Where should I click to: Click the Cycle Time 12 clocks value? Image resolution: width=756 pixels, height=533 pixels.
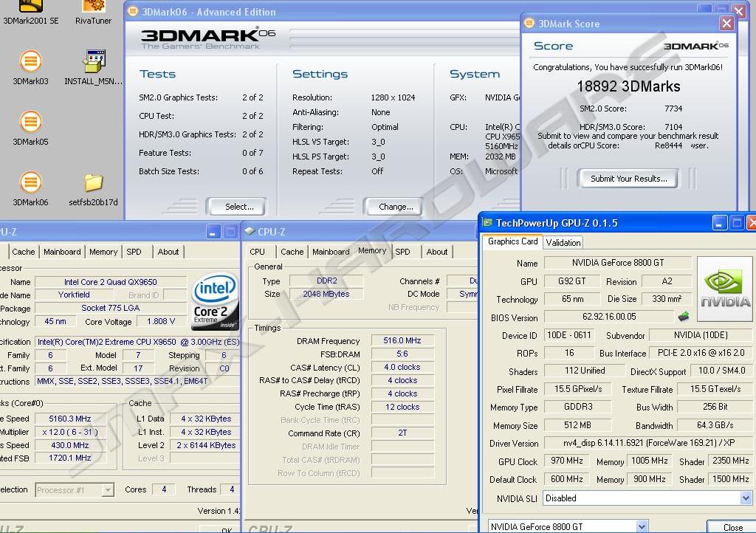click(x=402, y=407)
